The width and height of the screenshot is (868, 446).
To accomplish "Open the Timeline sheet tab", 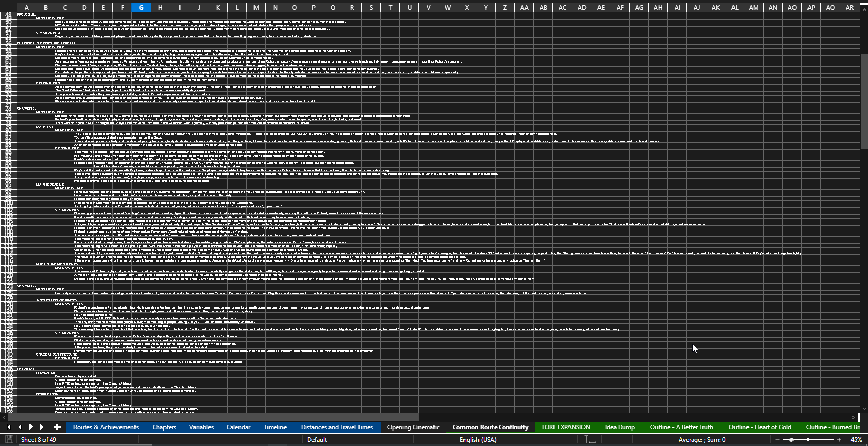I will coord(275,427).
